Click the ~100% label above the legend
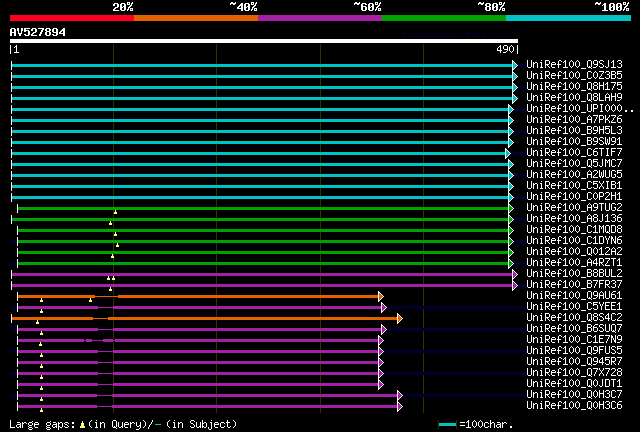The width and height of the screenshot is (640, 432). (612, 7)
